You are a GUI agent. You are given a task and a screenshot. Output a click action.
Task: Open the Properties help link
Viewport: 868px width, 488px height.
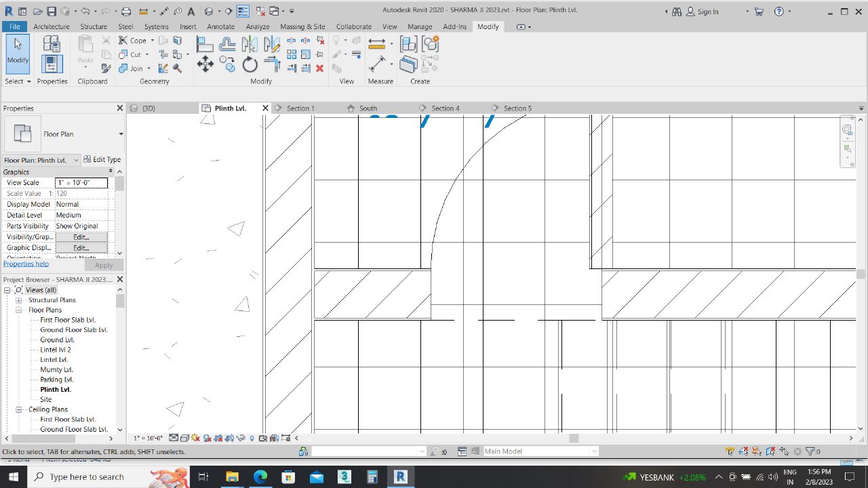pyautogui.click(x=26, y=264)
